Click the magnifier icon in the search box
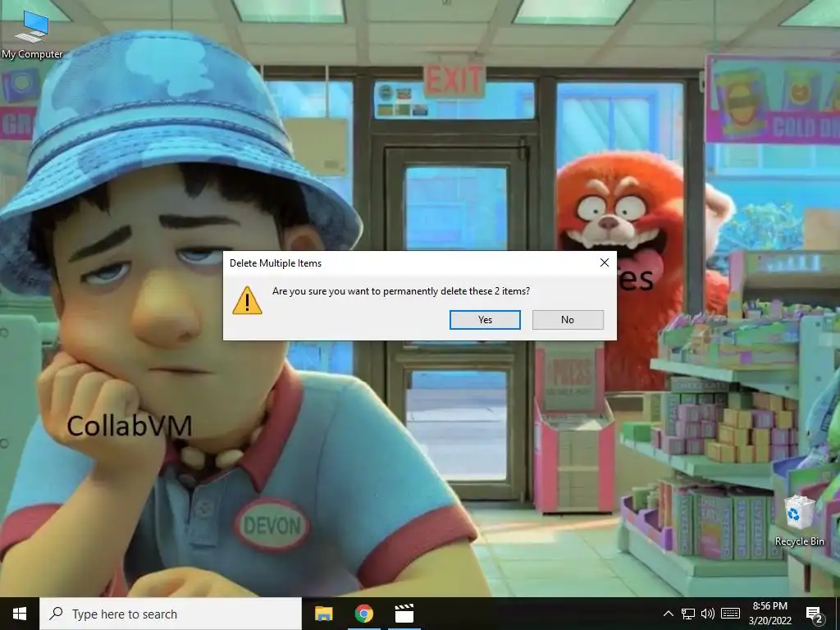This screenshot has width=840, height=630. [56, 614]
